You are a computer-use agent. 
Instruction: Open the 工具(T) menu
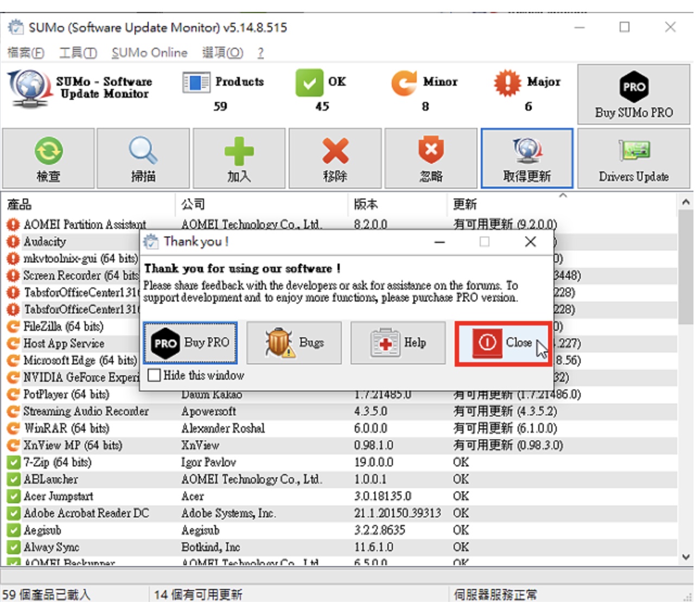pos(78,53)
